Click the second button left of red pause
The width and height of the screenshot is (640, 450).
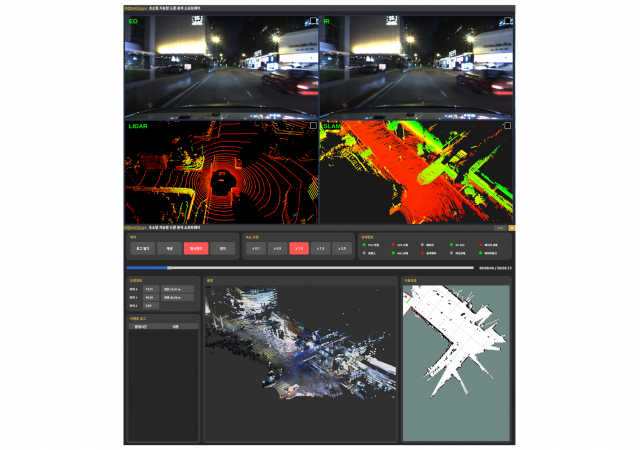[x=169, y=248]
